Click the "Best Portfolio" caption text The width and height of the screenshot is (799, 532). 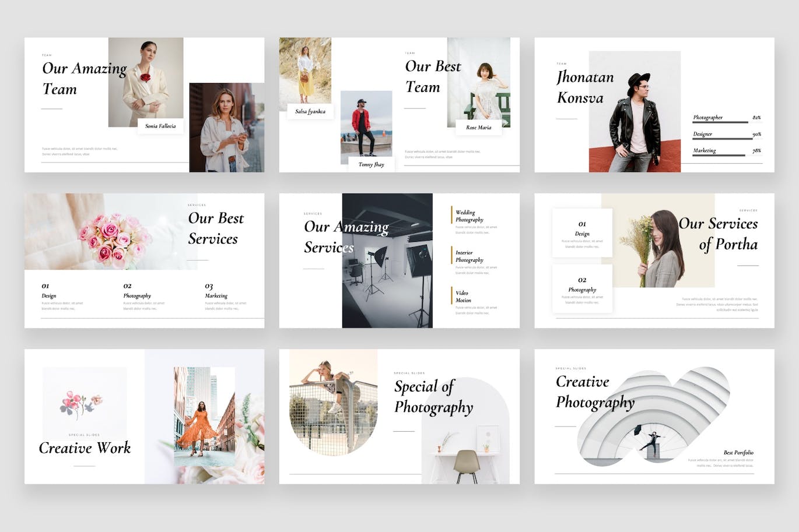(x=738, y=452)
